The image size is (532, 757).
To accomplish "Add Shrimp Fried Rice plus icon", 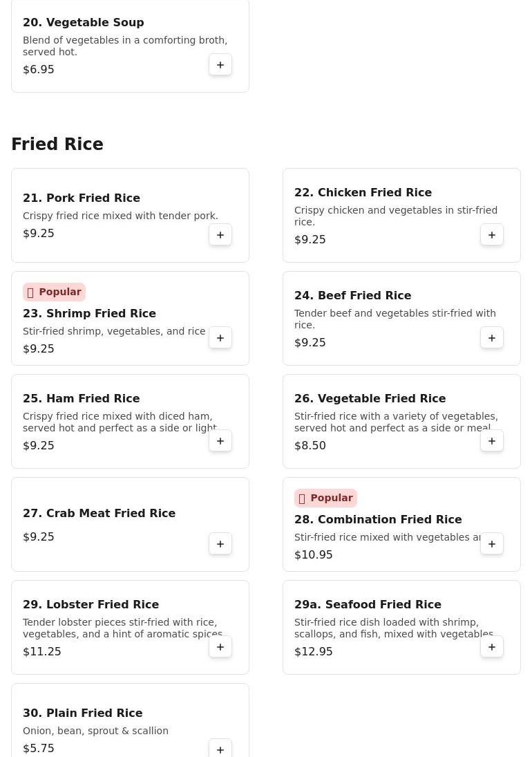I will click(x=220, y=337).
